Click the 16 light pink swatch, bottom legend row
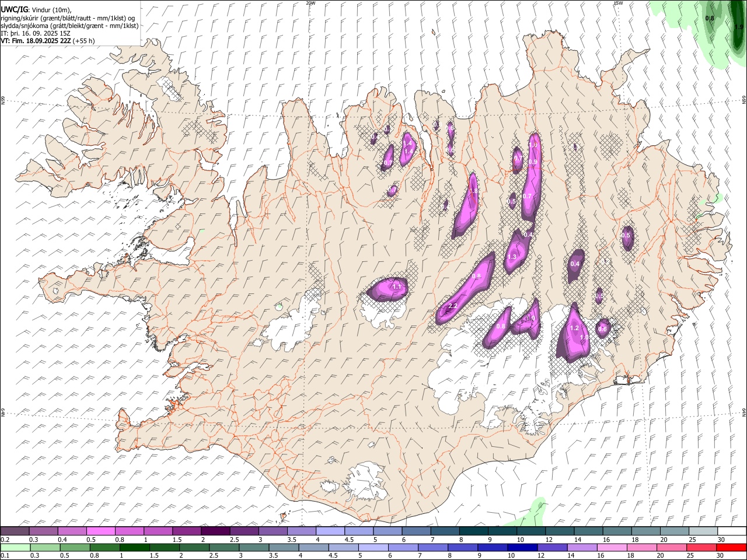Viewport: 747px width, 560px height. tap(612, 547)
